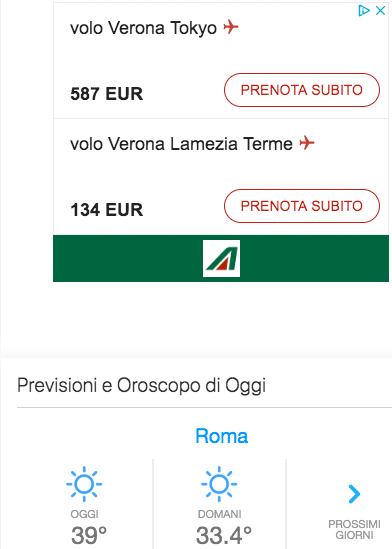
Task: Click tomorrow's 33.4° temperature reading
Action: pyautogui.click(x=224, y=535)
